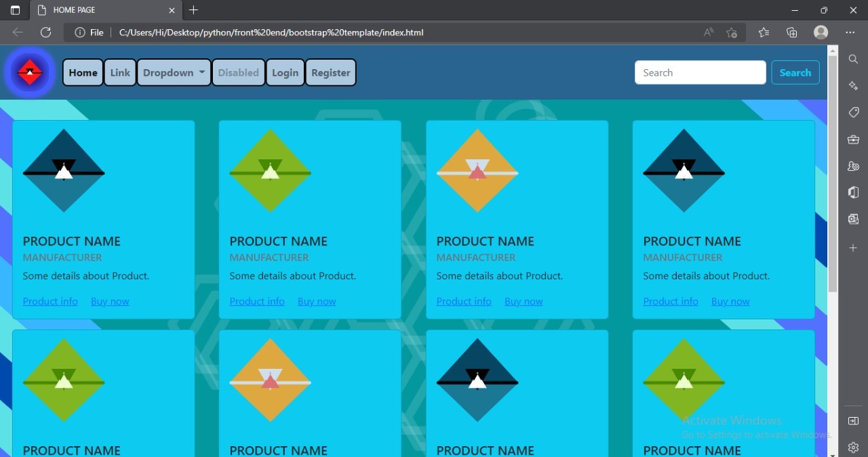This screenshot has height=457, width=868.
Task: Open the Favorites list icon
Action: point(764,32)
